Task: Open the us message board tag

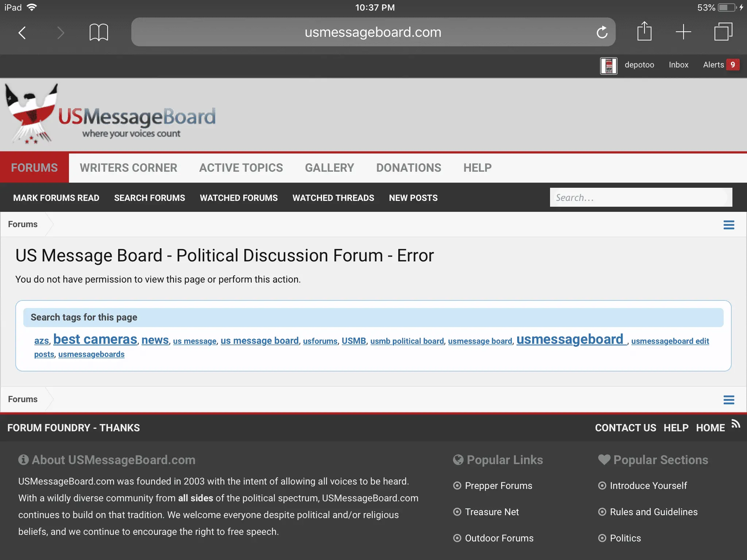Action: (x=260, y=341)
